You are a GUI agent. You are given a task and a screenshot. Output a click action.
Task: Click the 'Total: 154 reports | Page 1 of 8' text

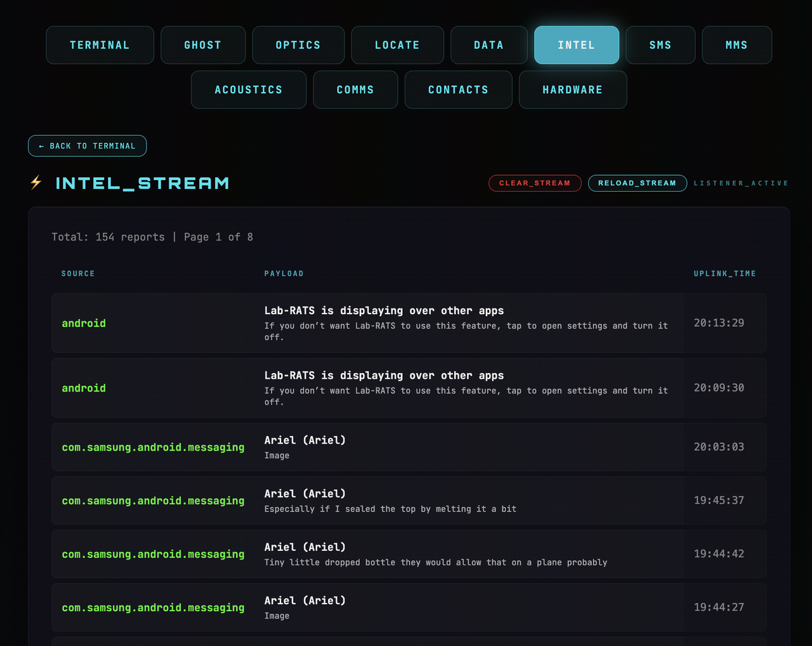[152, 237]
